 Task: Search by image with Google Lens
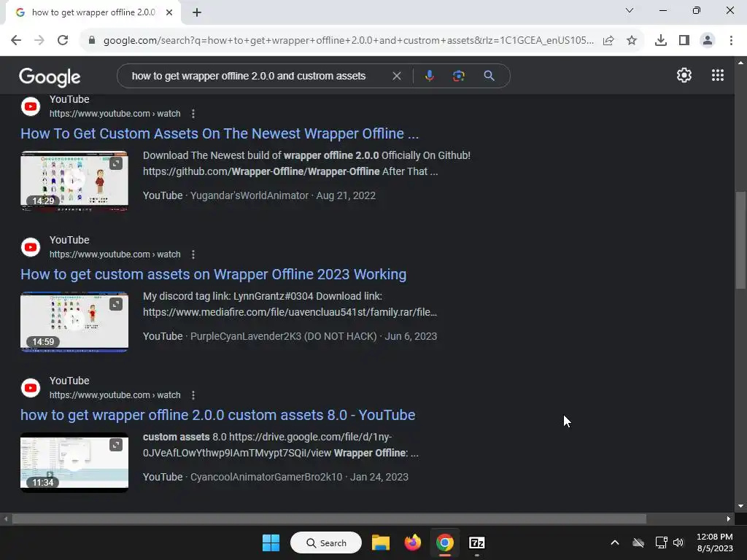click(x=459, y=76)
